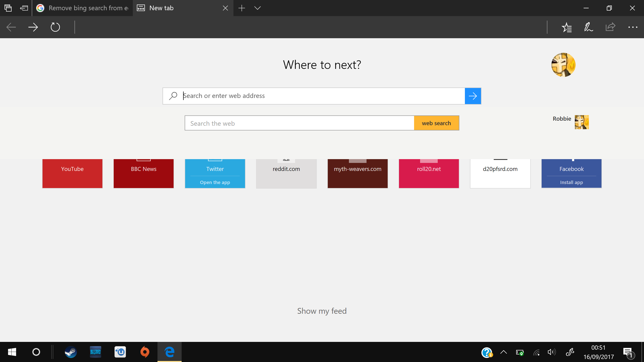
Task: Select the new tab plus button
Action: (x=242, y=8)
